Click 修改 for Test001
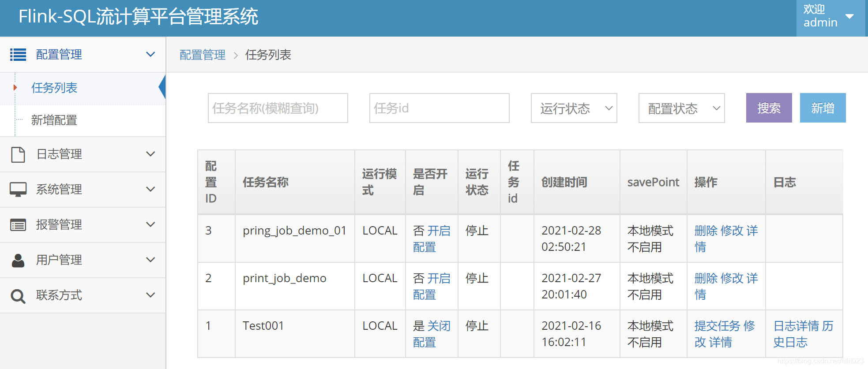868x369 pixels. (725, 334)
